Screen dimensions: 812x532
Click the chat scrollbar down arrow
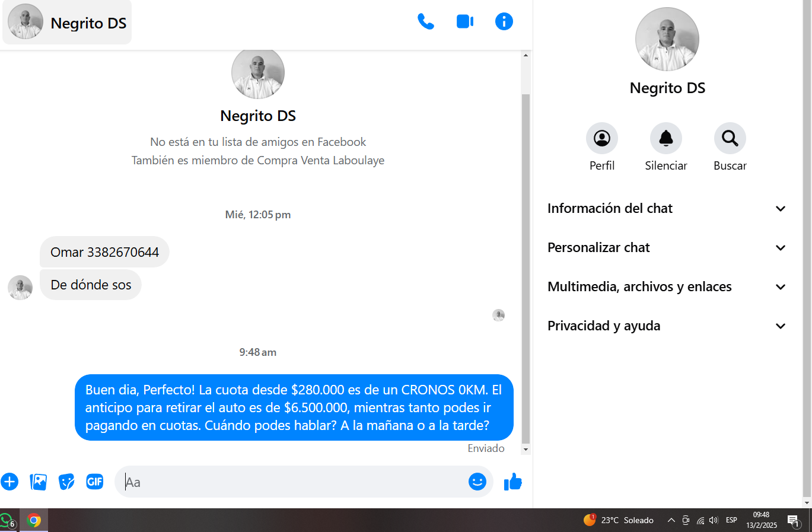tap(526, 450)
